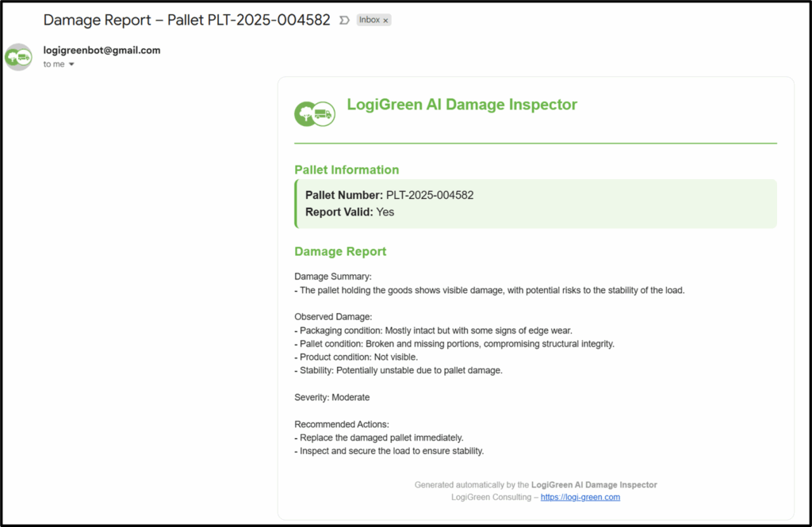The height and width of the screenshot is (527, 812).
Task: Click the LogiGreen AI Damage Inspector title
Action: point(462,105)
